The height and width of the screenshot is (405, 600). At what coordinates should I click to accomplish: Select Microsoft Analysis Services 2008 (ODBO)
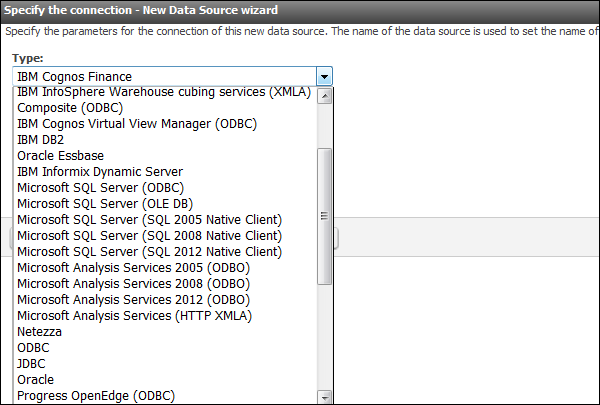pos(133,284)
